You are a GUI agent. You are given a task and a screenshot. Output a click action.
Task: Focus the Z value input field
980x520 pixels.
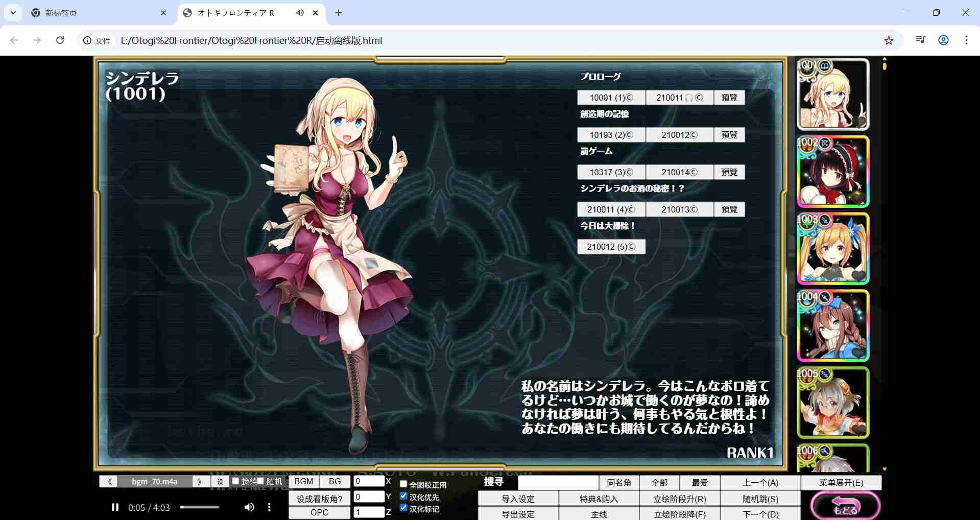tap(369, 512)
